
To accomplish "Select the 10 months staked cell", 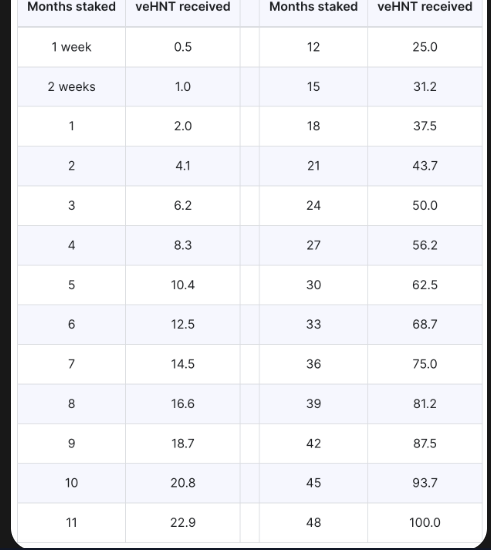I will [72, 483].
